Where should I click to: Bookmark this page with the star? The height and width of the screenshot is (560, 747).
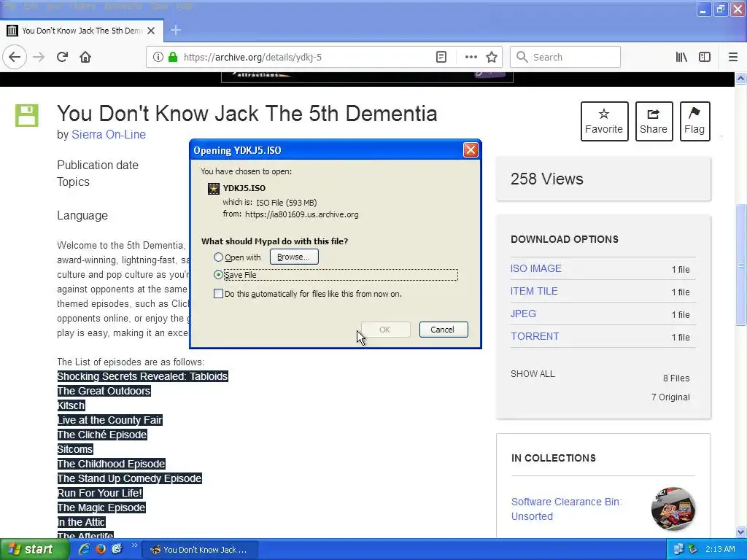[x=492, y=57]
